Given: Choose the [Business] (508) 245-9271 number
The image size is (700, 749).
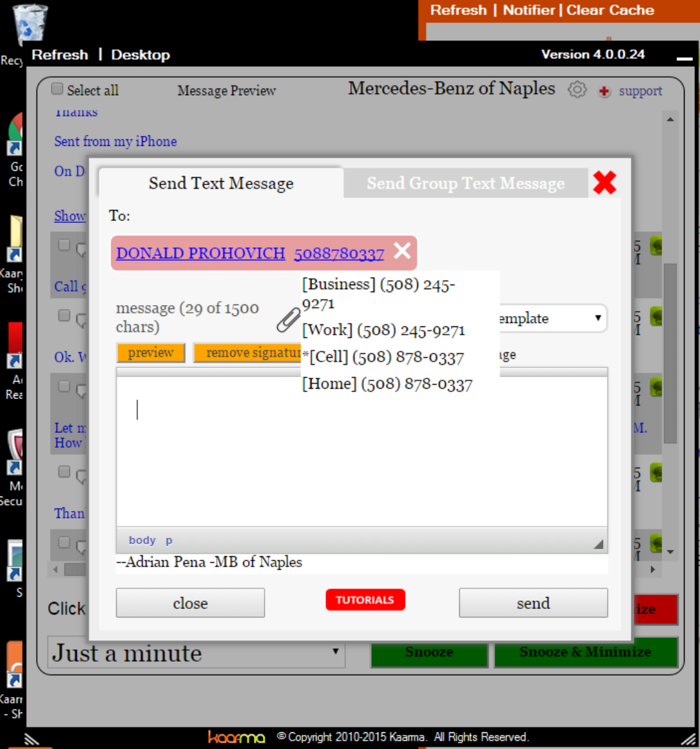Looking at the screenshot, I should point(378,294).
